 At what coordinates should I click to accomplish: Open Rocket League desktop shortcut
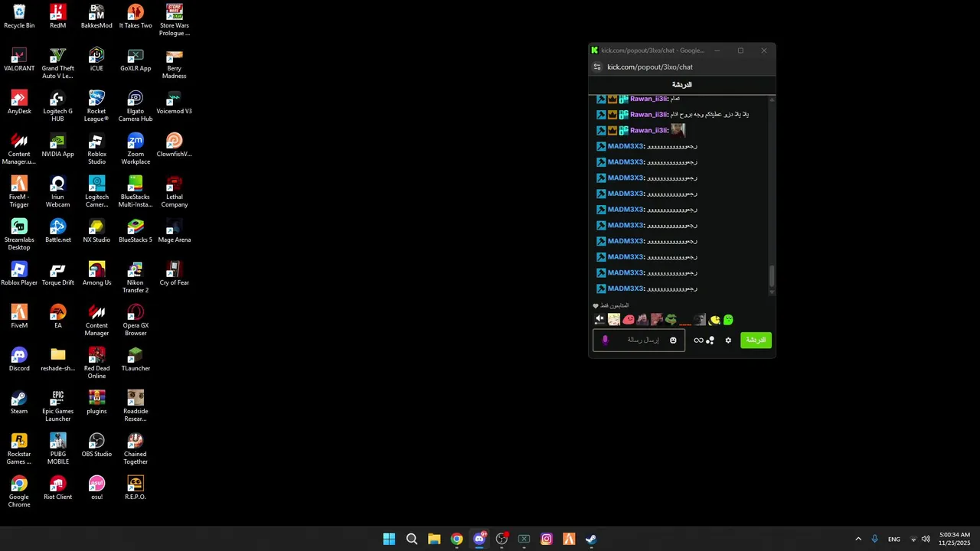click(x=96, y=106)
